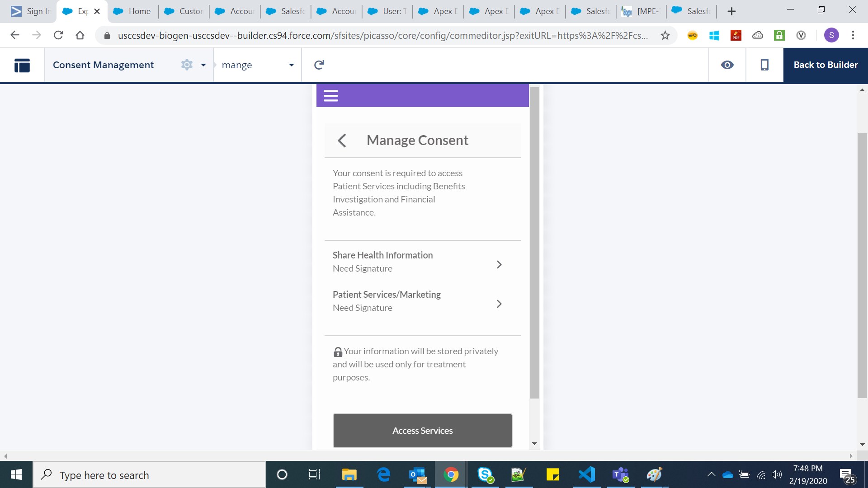Bookmark this page with star icon
The height and width of the screenshot is (488, 868).
point(665,35)
